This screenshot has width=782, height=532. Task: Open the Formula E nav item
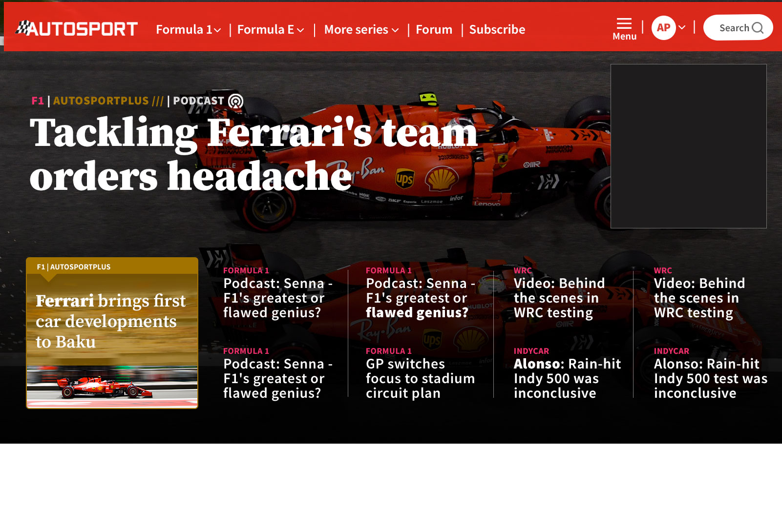266,30
